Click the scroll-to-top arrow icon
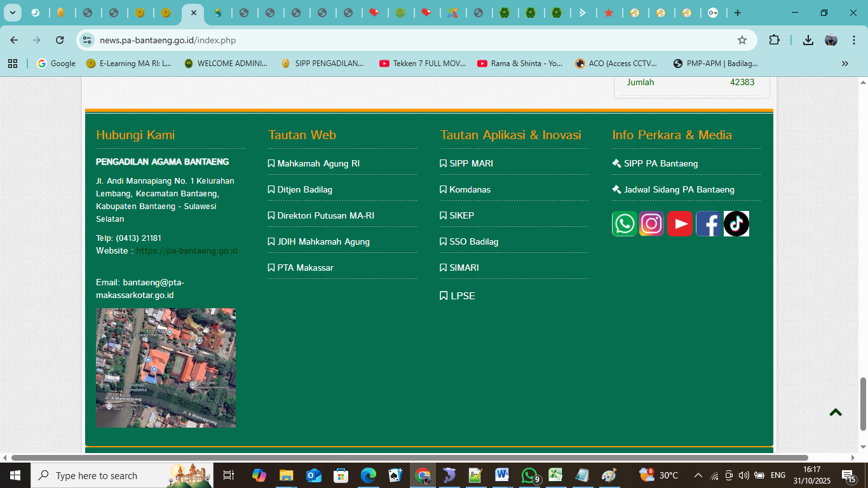Viewport: 868px width, 488px height. (x=835, y=412)
